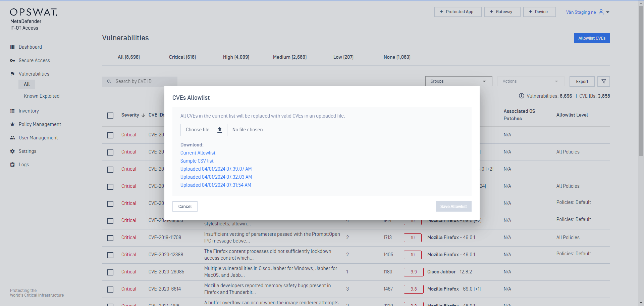Select the All submenu under Vulnerabilities
The image size is (644, 306).
(x=27, y=84)
